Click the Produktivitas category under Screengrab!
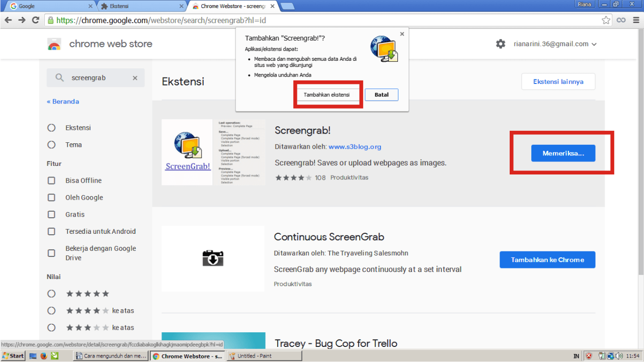 point(349,177)
